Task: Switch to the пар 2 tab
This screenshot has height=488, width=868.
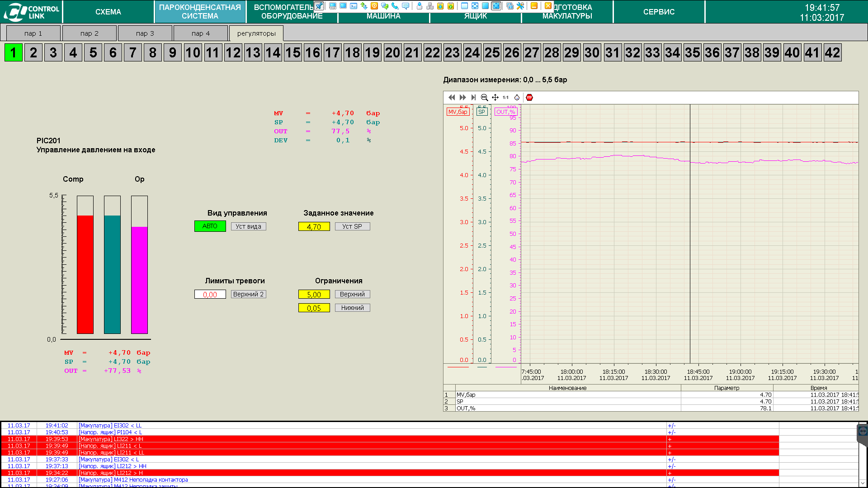Action: (x=89, y=33)
